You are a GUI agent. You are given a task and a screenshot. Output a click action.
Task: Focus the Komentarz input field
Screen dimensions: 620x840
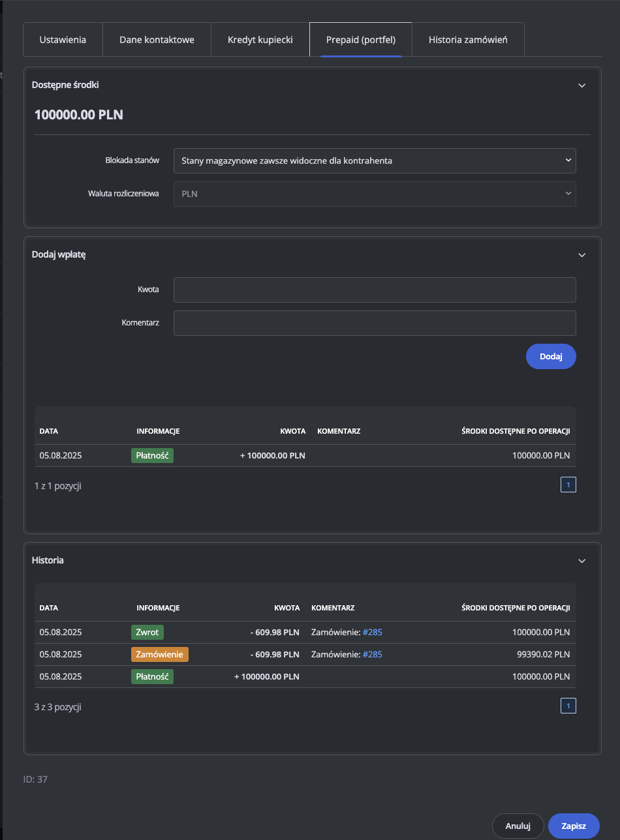pos(375,323)
